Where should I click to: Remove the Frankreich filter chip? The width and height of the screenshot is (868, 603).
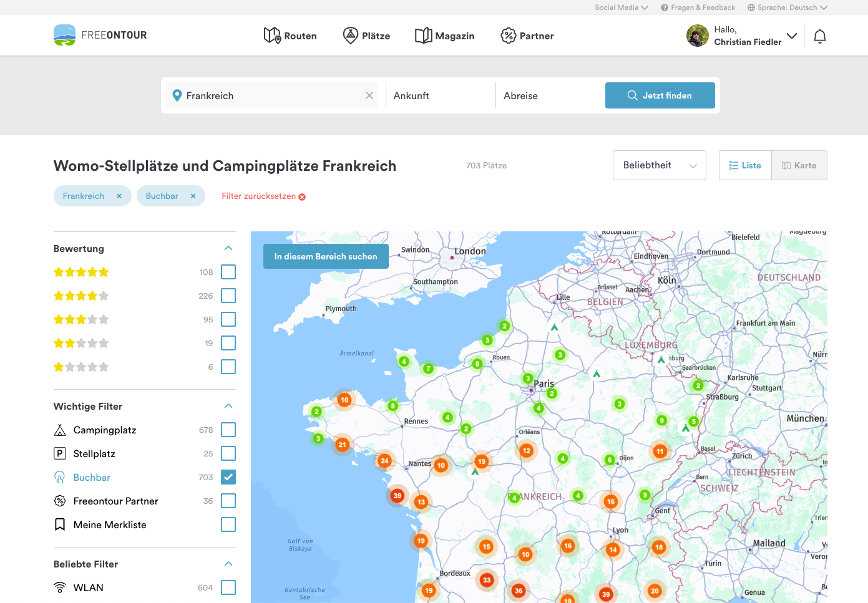(119, 196)
